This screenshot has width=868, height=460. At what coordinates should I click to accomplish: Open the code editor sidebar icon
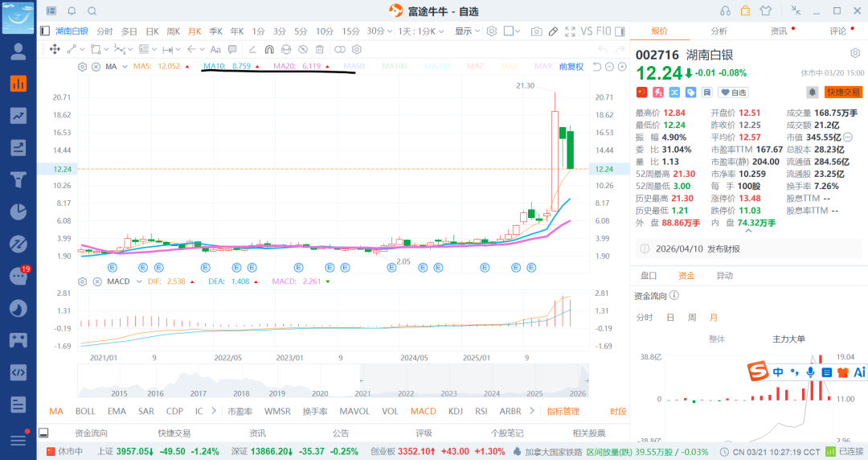(18, 372)
